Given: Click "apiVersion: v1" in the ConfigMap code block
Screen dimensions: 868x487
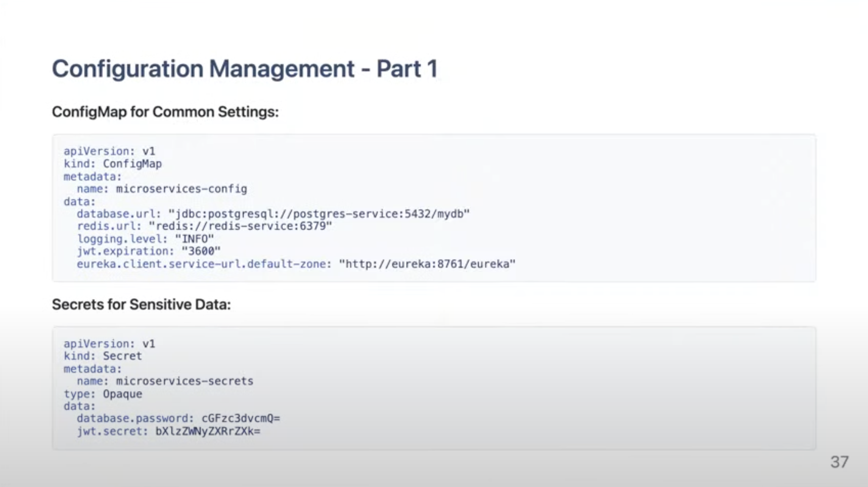Looking at the screenshot, I should pyautogui.click(x=109, y=151).
